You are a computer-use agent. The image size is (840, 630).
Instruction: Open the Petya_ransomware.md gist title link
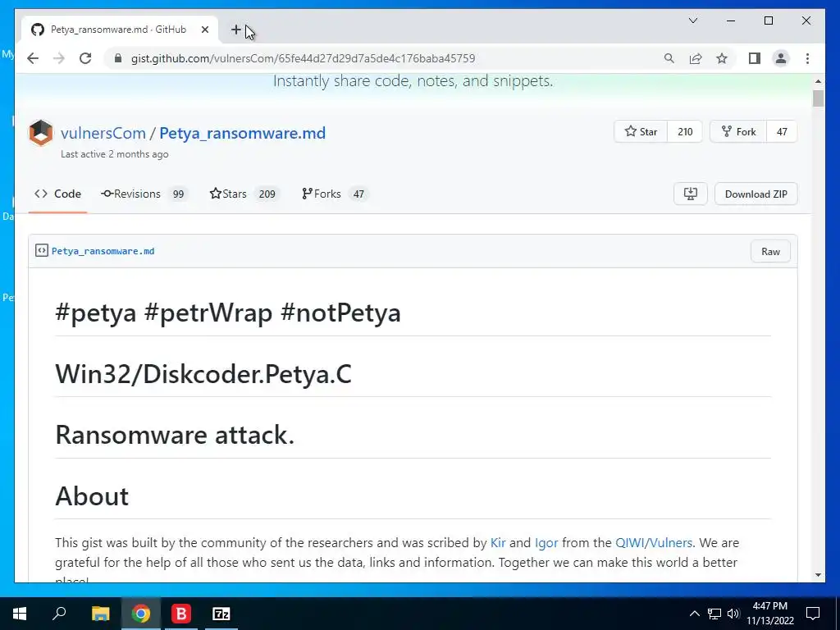[x=242, y=133]
